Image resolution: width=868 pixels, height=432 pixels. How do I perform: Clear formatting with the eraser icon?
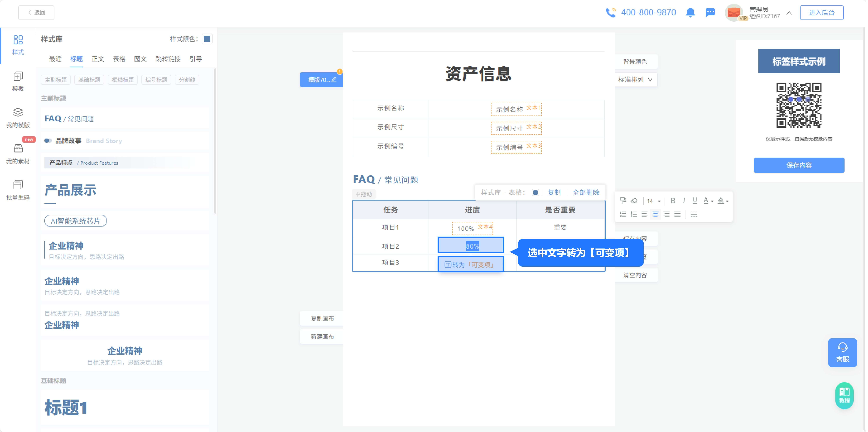(x=634, y=200)
